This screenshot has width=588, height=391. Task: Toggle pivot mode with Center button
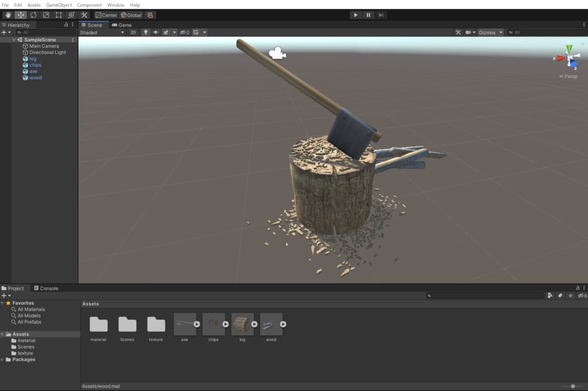(x=106, y=15)
